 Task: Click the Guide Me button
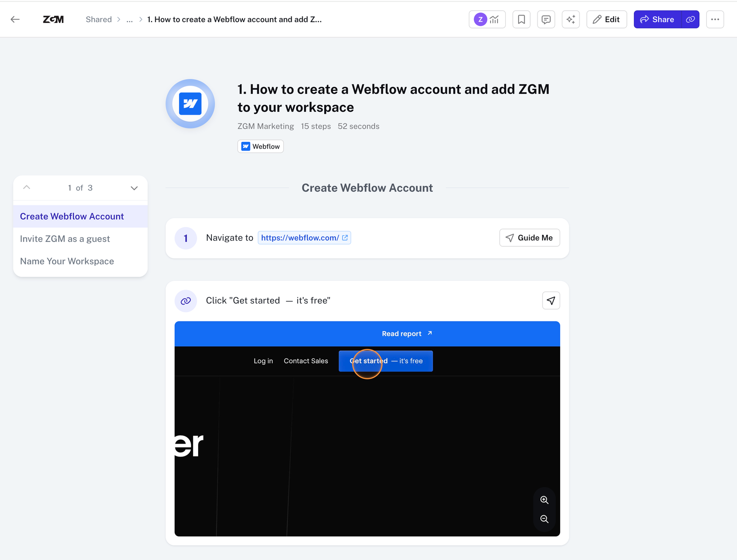tap(529, 238)
